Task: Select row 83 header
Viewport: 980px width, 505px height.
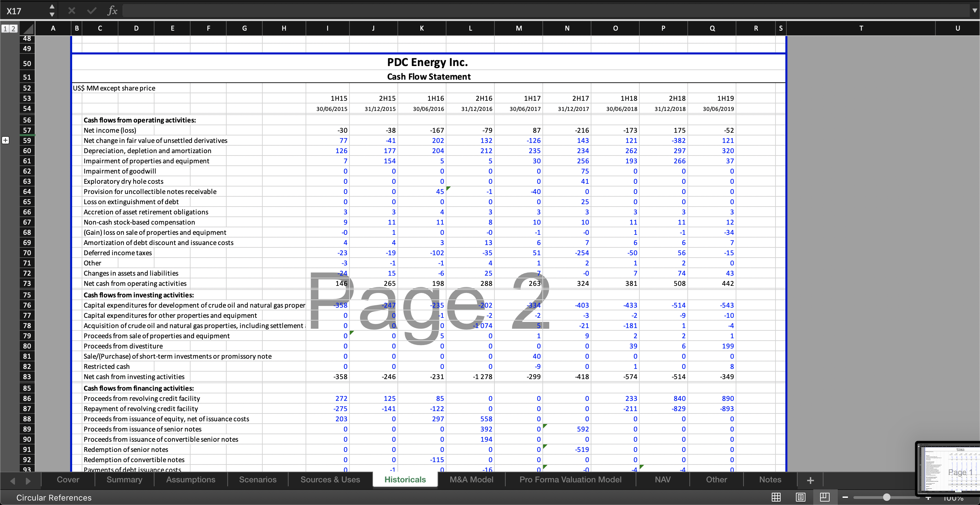Action: coord(27,376)
